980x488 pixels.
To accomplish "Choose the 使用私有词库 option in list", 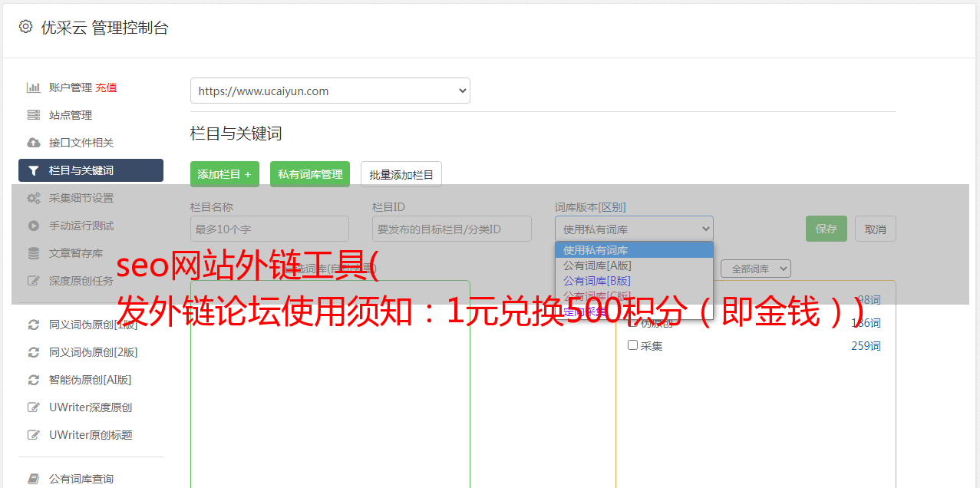I will [634, 250].
